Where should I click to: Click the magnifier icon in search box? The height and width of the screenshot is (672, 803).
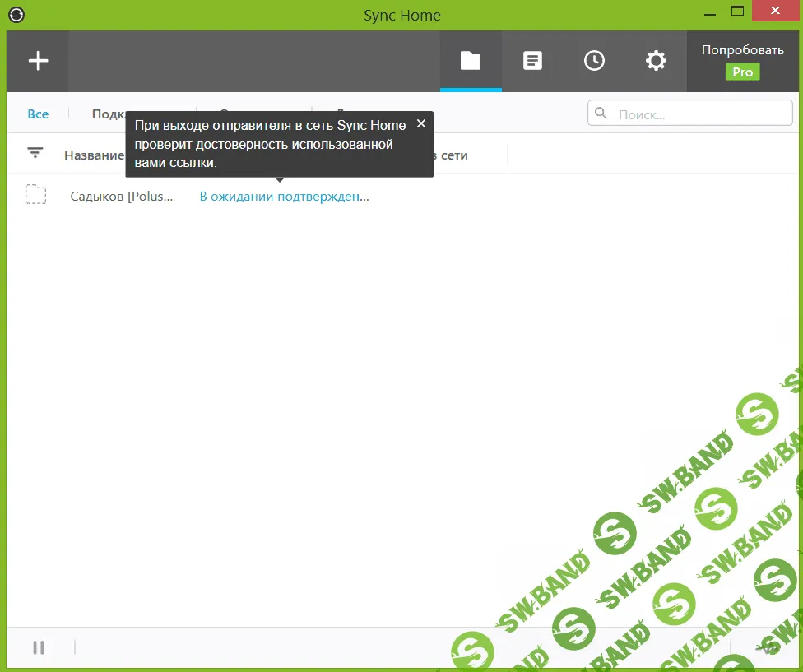click(601, 114)
